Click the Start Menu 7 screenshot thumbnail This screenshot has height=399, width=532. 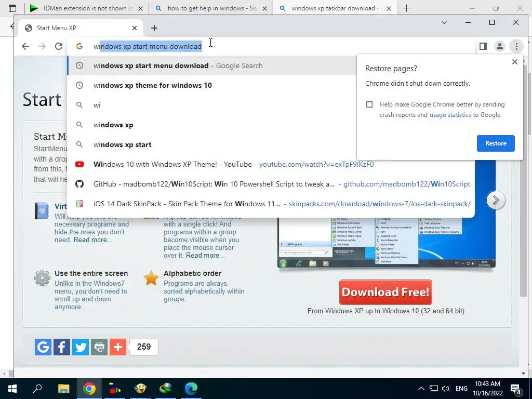click(x=387, y=242)
